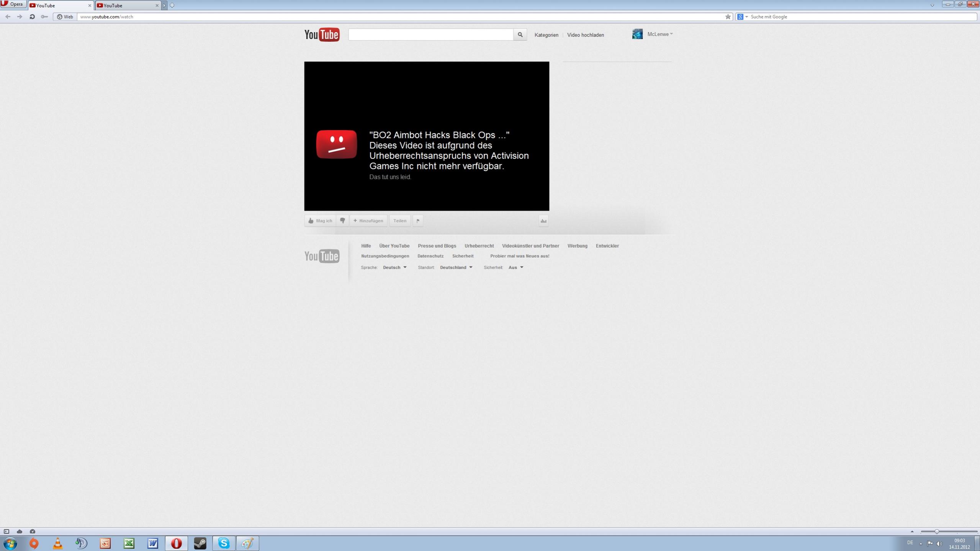The height and width of the screenshot is (551, 980).
Task: Click the bookmark star in address bar
Action: (728, 16)
